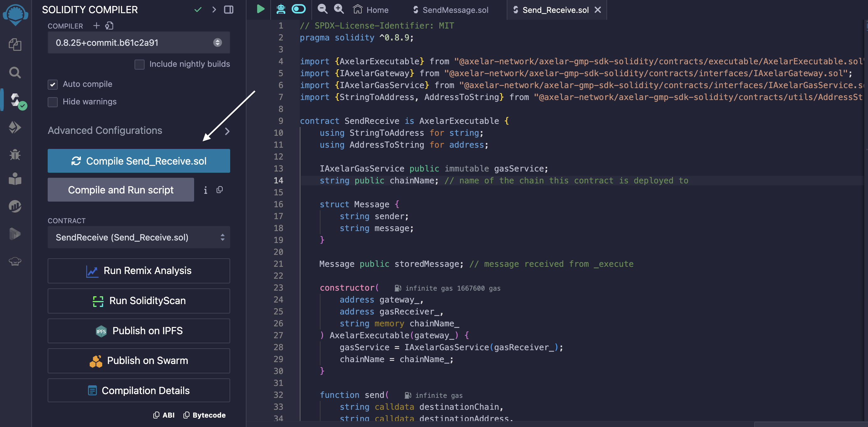Click the 'pragma solidity ^0.8.9;' line
The width and height of the screenshot is (868, 427).
coord(357,38)
